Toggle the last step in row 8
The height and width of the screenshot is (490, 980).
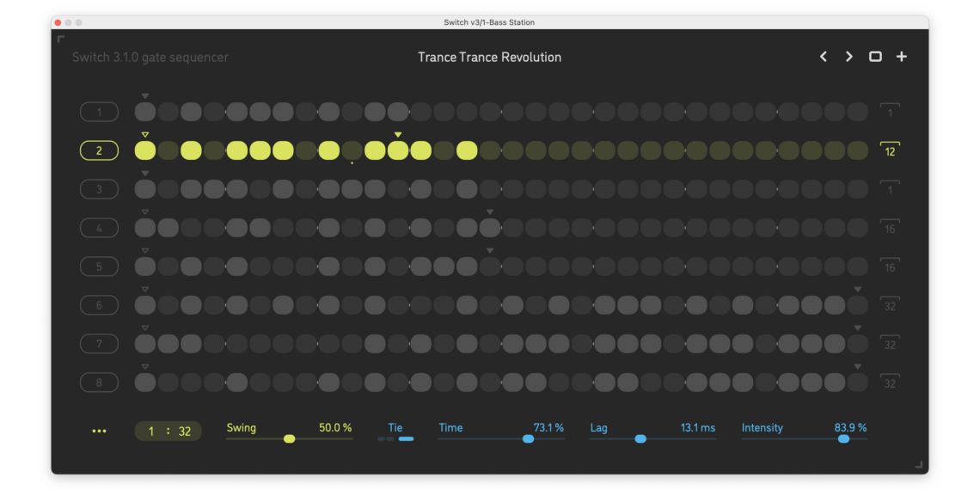click(858, 383)
